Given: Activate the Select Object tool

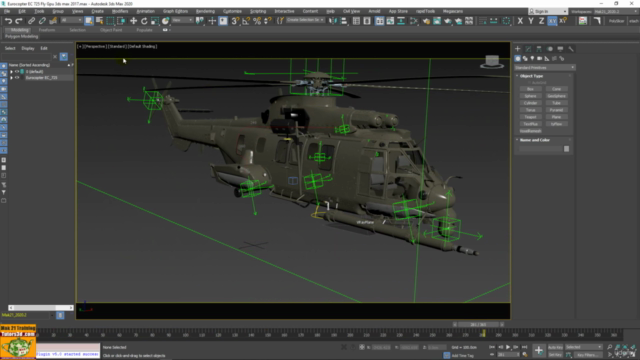Looking at the screenshot, I should coord(89,21).
